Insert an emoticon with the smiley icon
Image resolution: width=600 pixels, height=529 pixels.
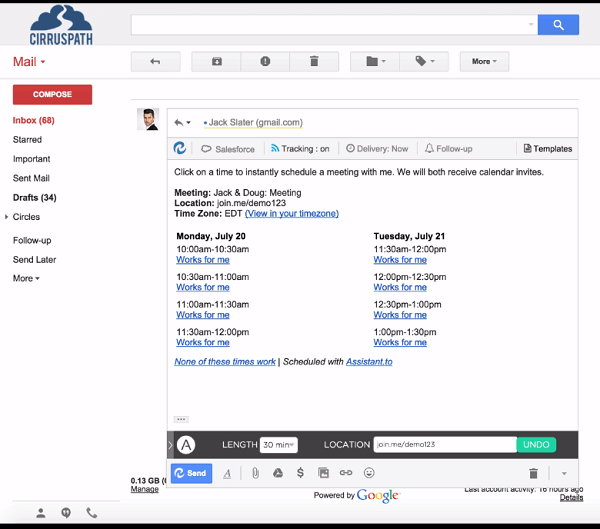369,473
